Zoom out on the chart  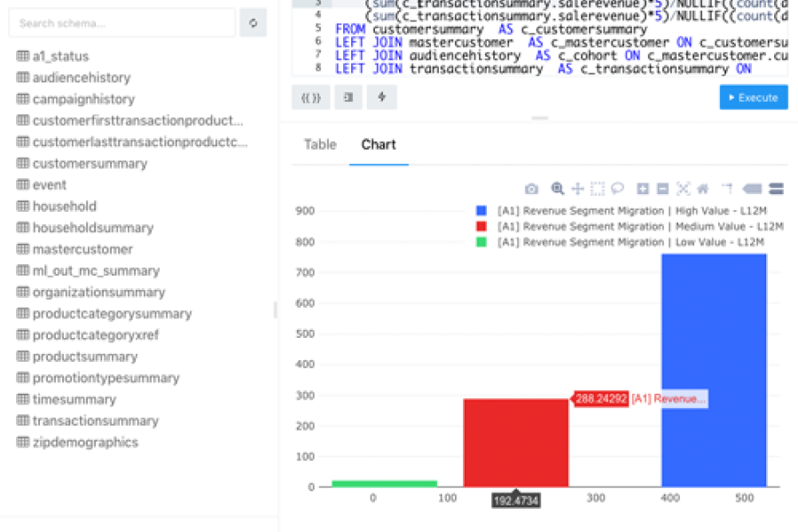664,189
